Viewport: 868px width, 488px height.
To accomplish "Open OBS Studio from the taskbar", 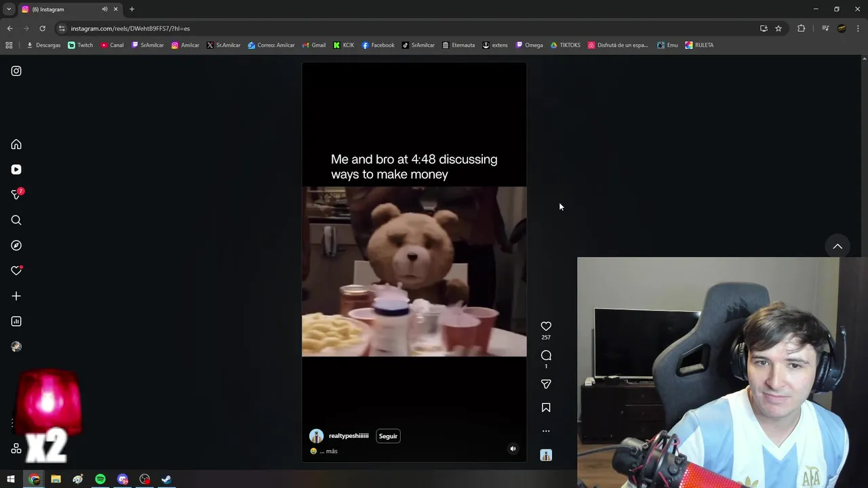I will [x=144, y=479].
